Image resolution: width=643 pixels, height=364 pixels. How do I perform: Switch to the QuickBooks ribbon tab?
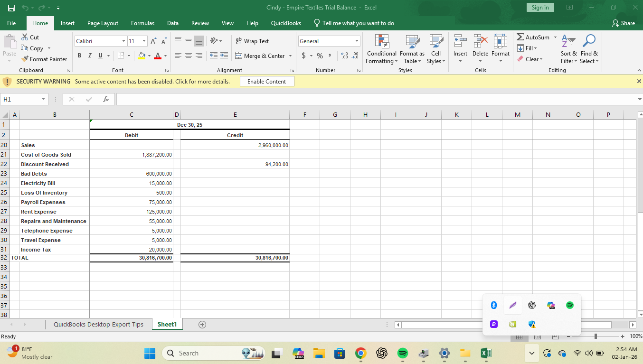(x=286, y=23)
